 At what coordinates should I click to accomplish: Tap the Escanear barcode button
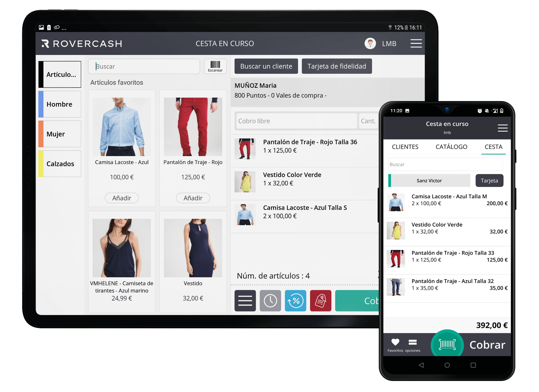(x=215, y=66)
